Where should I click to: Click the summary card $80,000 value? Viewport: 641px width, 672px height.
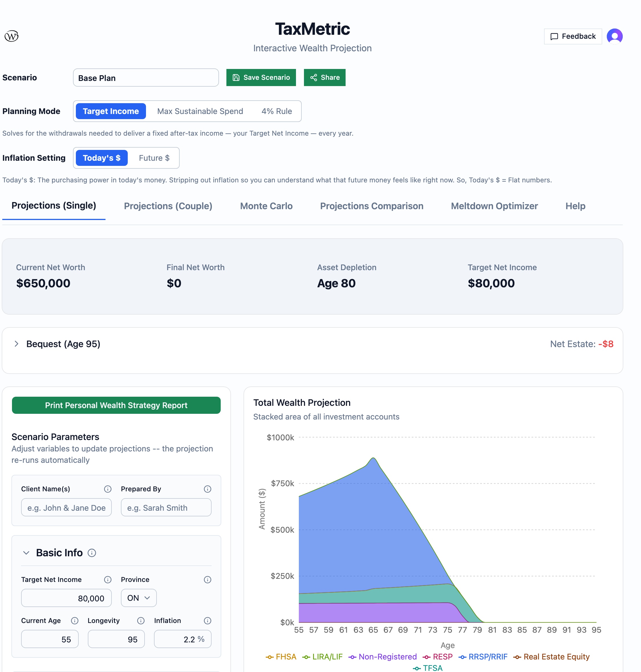pyautogui.click(x=491, y=283)
